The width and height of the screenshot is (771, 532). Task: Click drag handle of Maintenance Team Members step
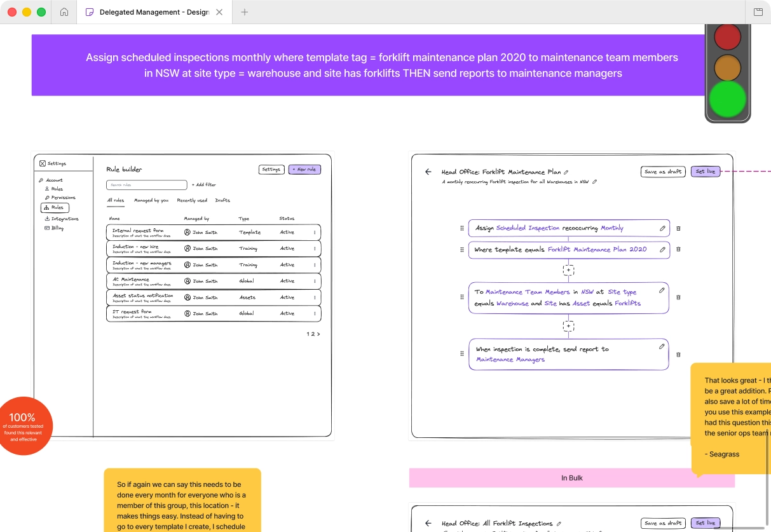462,297
